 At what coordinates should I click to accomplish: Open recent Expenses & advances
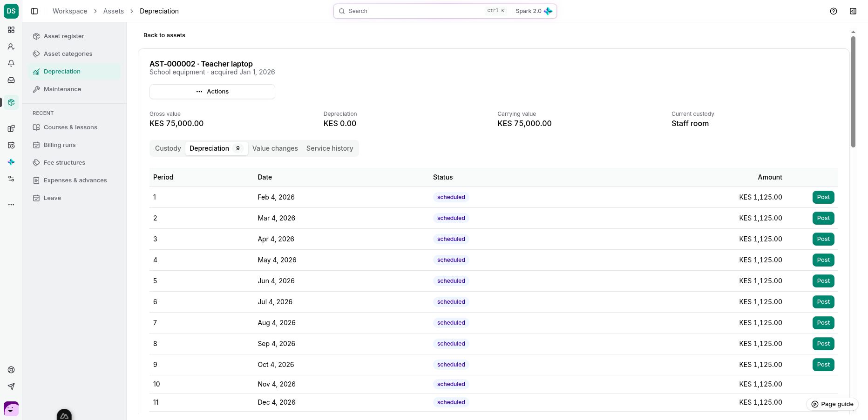coord(74,180)
